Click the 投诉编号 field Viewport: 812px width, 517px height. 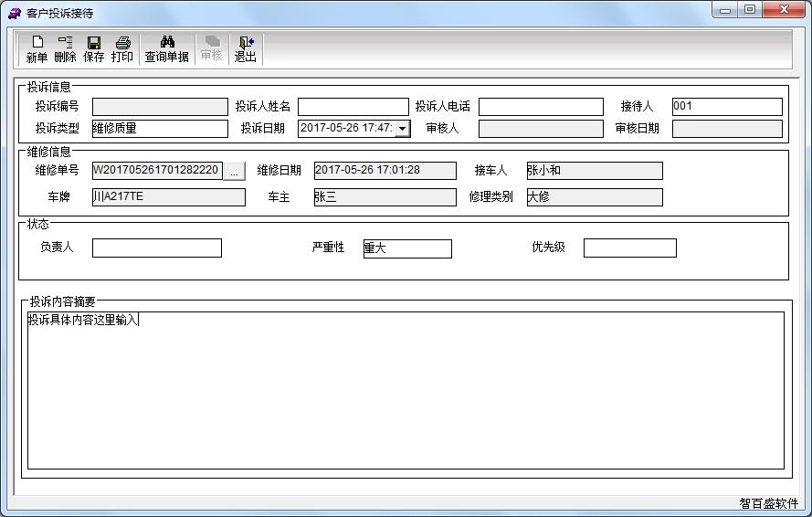click(x=160, y=107)
